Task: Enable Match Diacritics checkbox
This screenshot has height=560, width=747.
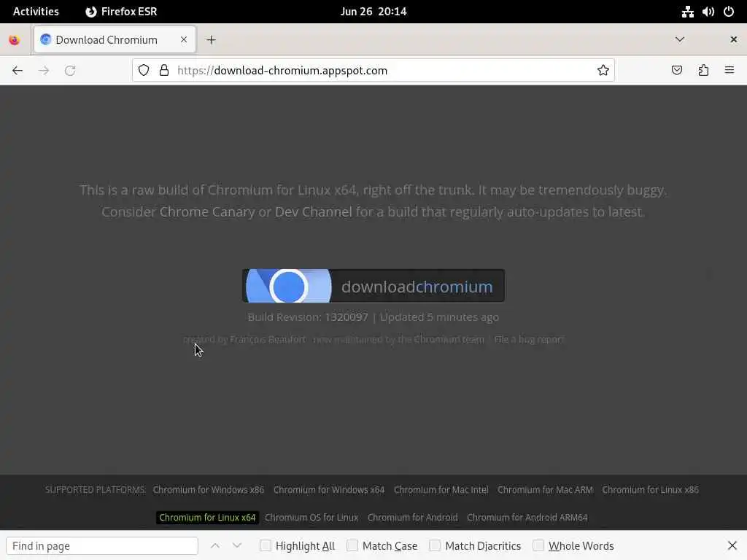Action: pos(435,545)
